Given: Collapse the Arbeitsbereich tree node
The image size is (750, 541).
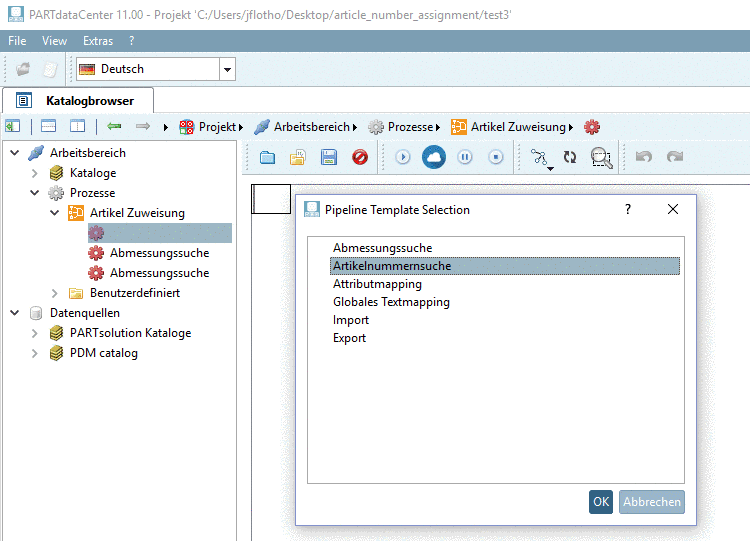Looking at the screenshot, I should click(x=15, y=153).
